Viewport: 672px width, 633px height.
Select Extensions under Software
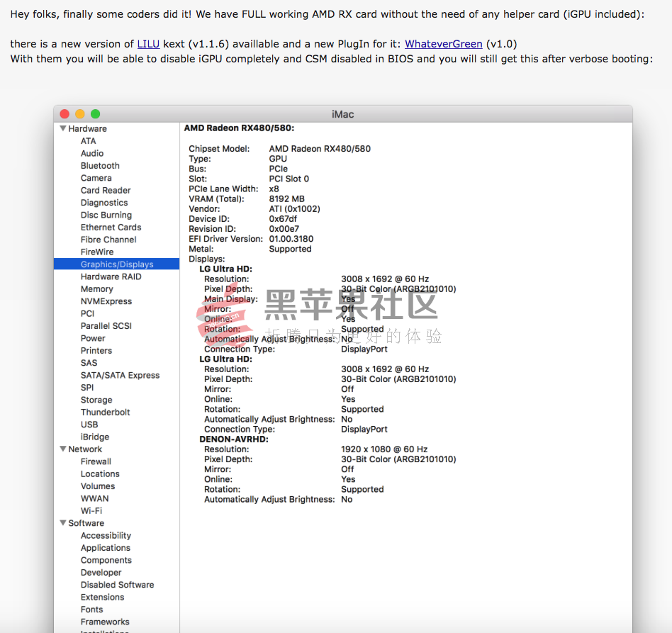(x=102, y=598)
